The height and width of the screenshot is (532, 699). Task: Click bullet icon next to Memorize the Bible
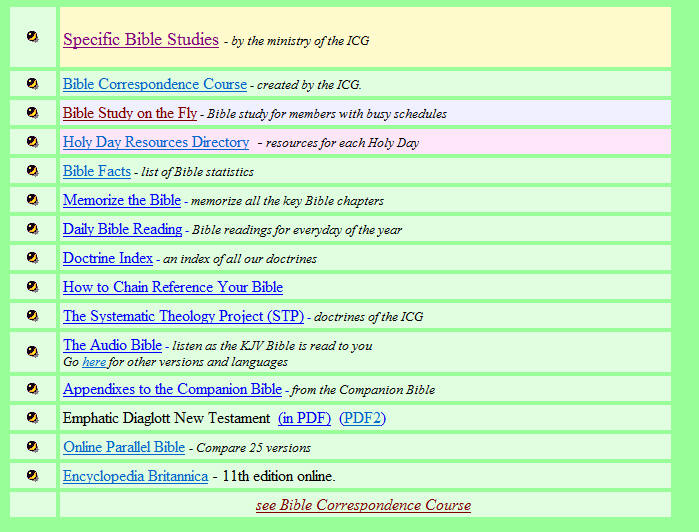[33, 200]
